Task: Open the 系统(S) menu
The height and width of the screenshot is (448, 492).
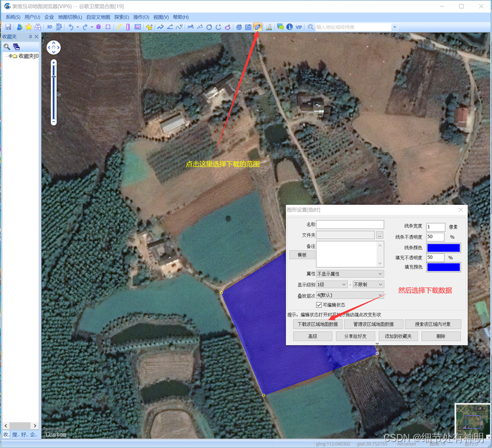Action: [x=13, y=17]
